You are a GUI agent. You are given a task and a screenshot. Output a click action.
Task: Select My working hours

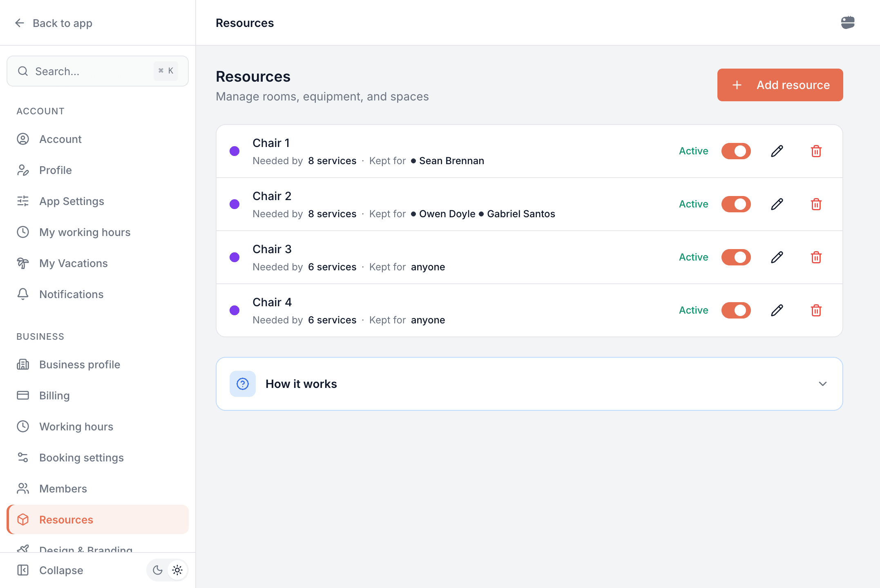click(x=97, y=232)
